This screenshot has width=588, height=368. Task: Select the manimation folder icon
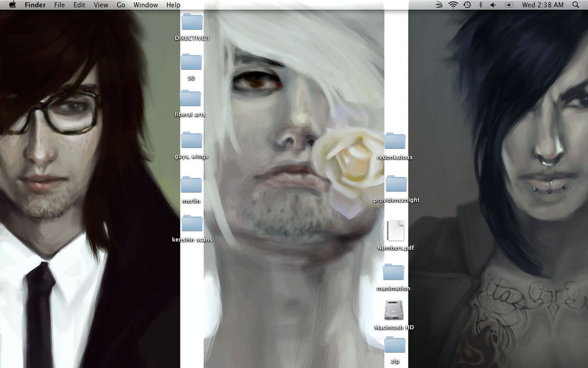pyautogui.click(x=393, y=272)
